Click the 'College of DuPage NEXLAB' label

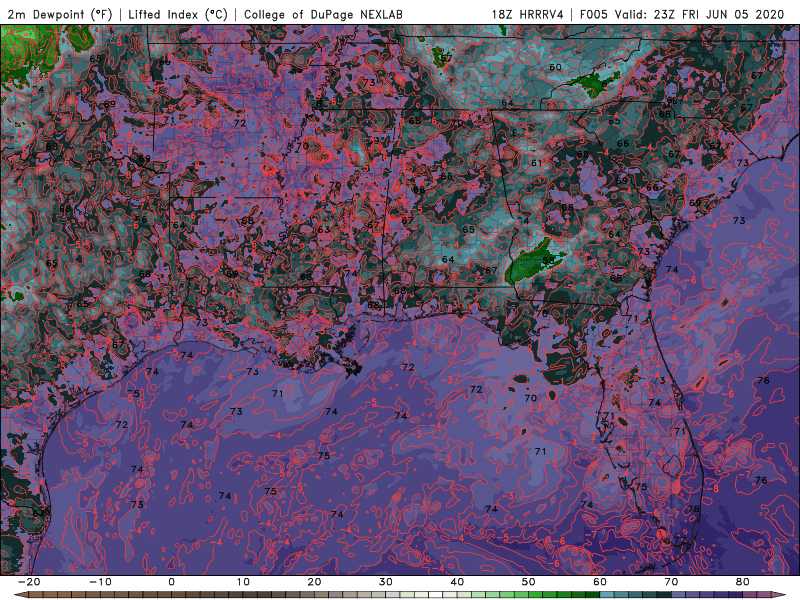[x=323, y=14]
